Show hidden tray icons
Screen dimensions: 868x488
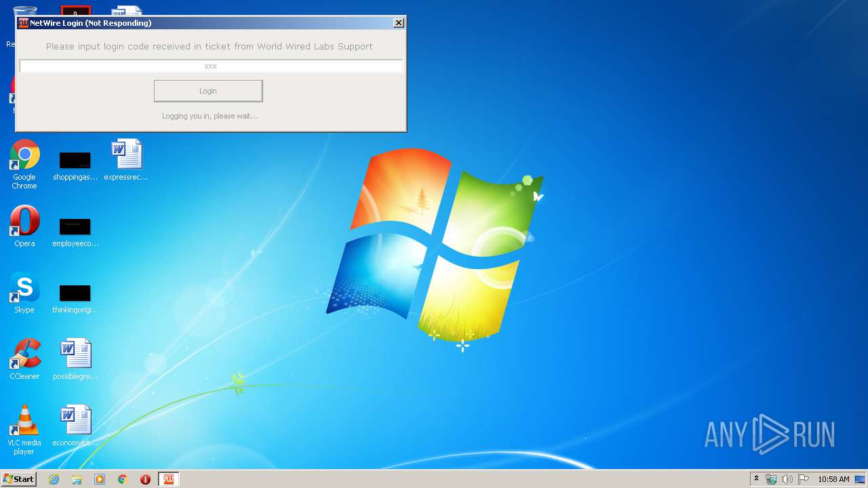pos(757,479)
